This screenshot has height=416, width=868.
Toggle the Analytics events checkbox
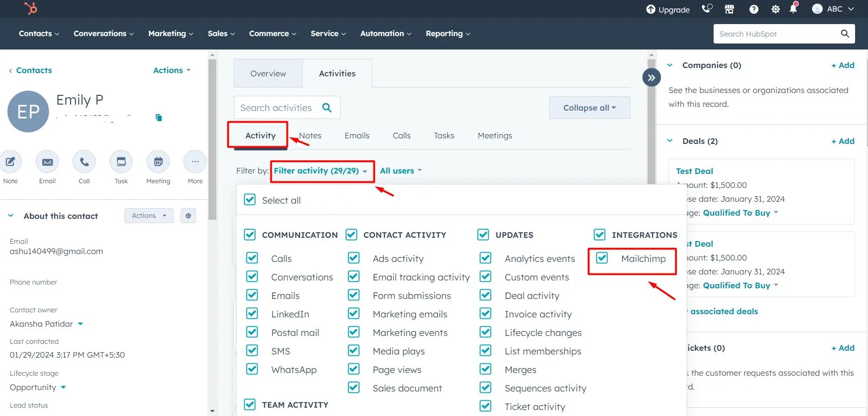tap(485, 258)
